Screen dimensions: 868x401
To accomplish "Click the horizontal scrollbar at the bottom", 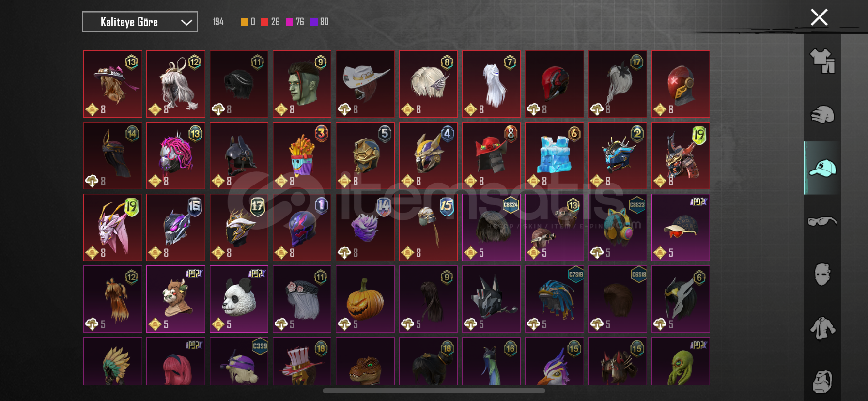I will point(434,391).
